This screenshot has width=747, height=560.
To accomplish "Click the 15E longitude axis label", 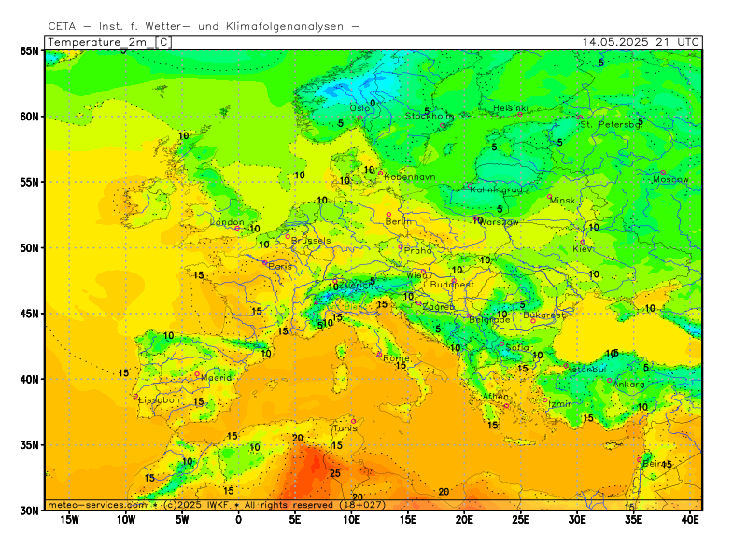I will [x=408, y=520].
